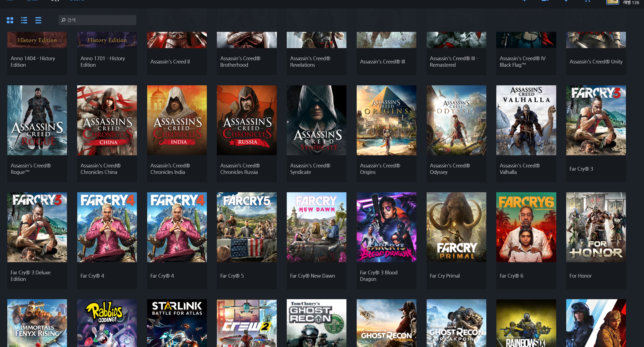The image size is (644, 347).
Task: Open the Assassin's Creed Valhalla cover
Action: click(526, 120)
